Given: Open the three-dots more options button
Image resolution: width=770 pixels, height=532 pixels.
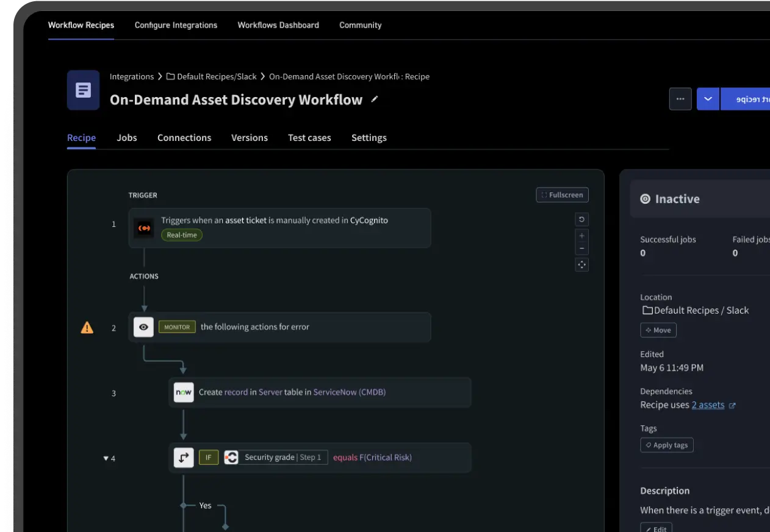Looking at the screenshot, I should (x=680, y=99).
